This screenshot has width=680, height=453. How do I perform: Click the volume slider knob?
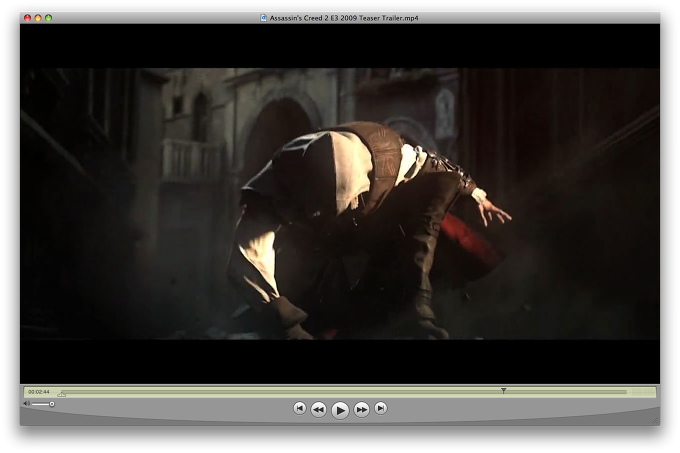52,404
